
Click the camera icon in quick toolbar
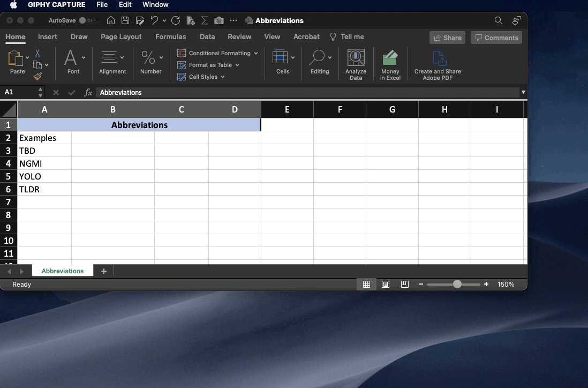pos(219,20)
